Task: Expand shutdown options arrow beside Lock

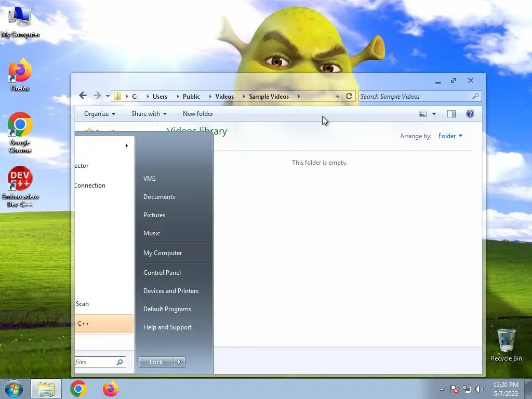Action: point(179,362)
